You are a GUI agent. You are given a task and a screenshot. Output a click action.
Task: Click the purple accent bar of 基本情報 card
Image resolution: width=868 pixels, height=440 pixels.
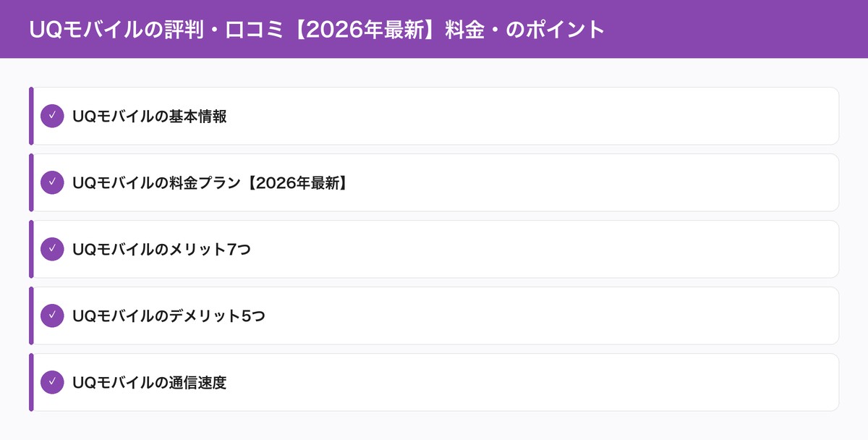point(31,116)
